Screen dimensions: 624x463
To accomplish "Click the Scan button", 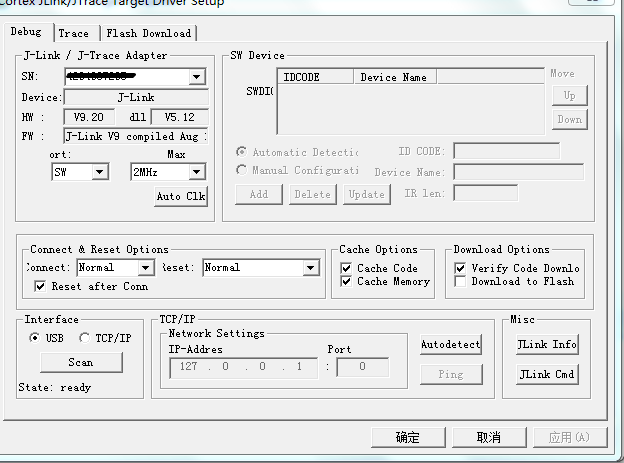I will pos(81,362).
